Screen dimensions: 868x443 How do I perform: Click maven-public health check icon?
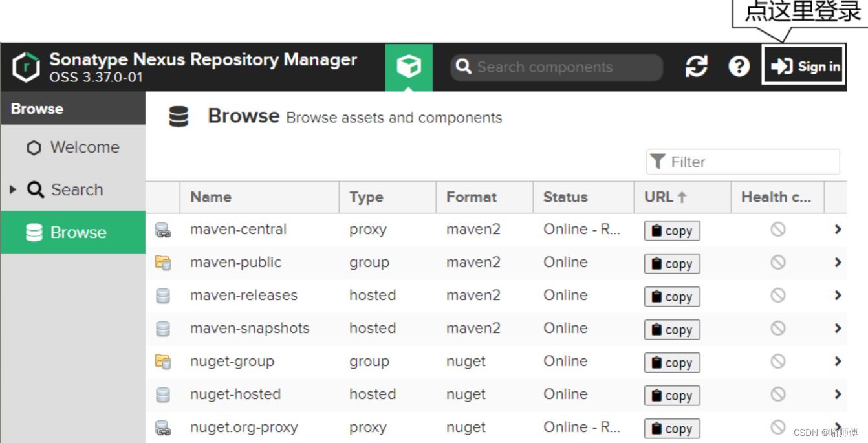coord(778,262)
